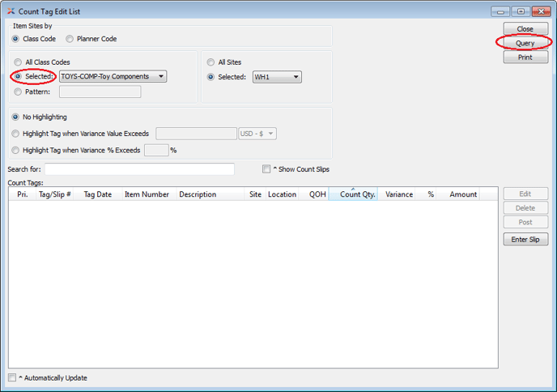Select the Pattern radio button
The width and height of the screenshot is (557, 392).
point(18,92)
